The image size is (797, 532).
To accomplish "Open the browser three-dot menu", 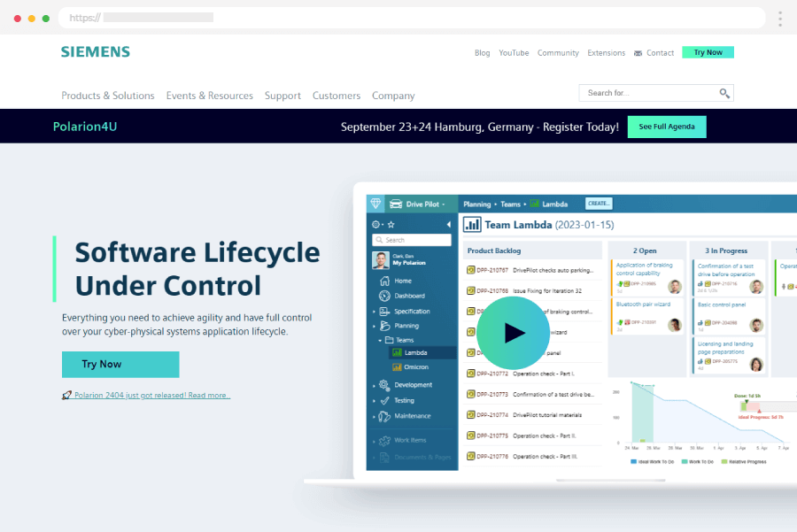I will [779, 19].
